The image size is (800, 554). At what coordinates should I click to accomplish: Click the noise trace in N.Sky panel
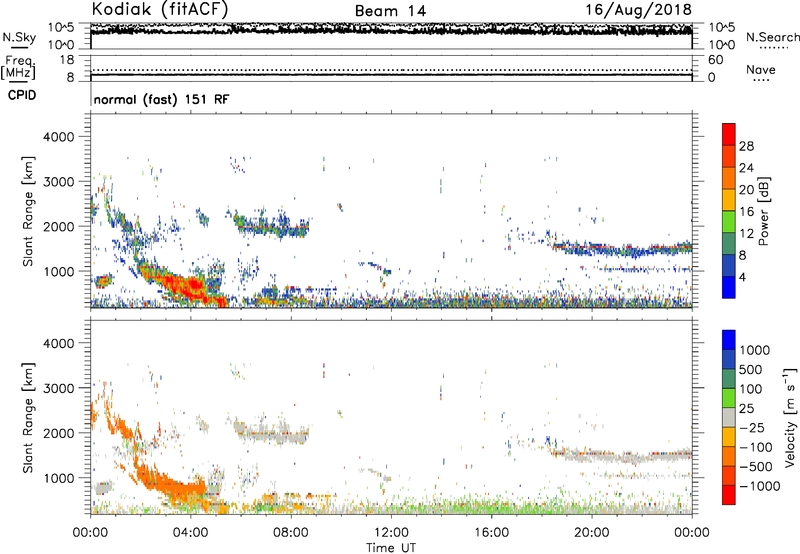tap(391, 31)
